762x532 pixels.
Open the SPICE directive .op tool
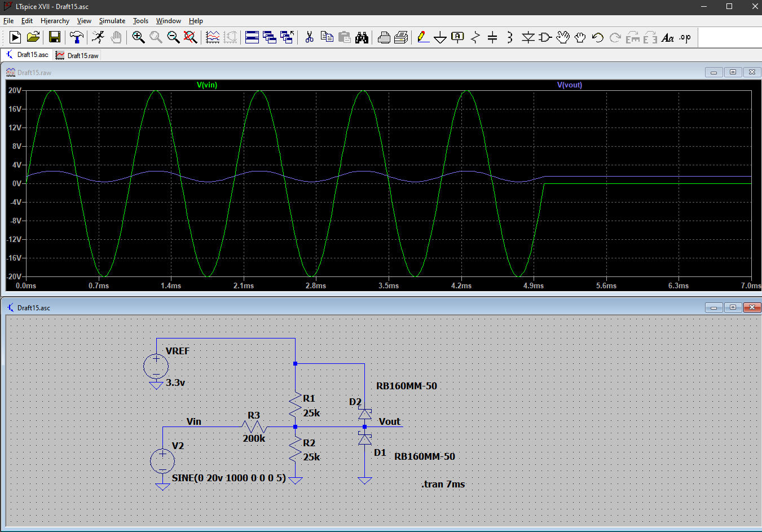coord(685,37)
